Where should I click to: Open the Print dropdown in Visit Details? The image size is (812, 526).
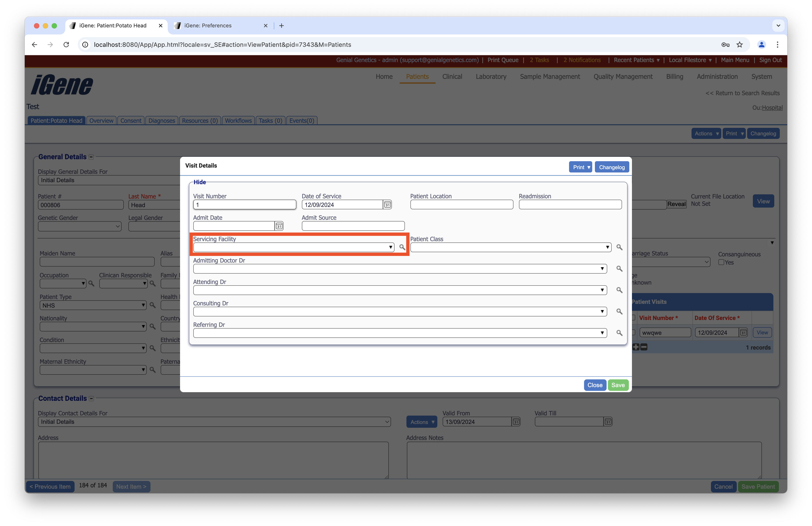pyautogui.click(x=580, y=167)
